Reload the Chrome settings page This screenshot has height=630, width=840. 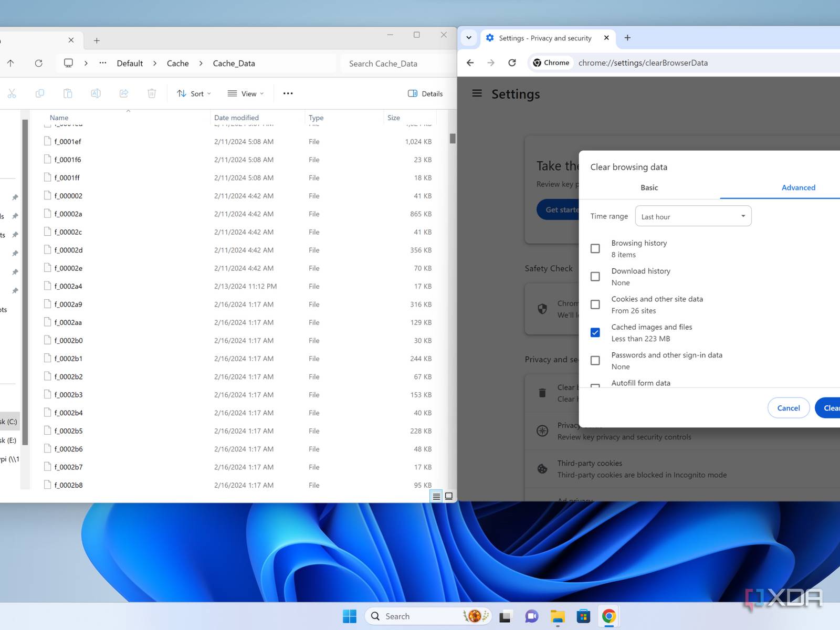click(x=512, y=63)
